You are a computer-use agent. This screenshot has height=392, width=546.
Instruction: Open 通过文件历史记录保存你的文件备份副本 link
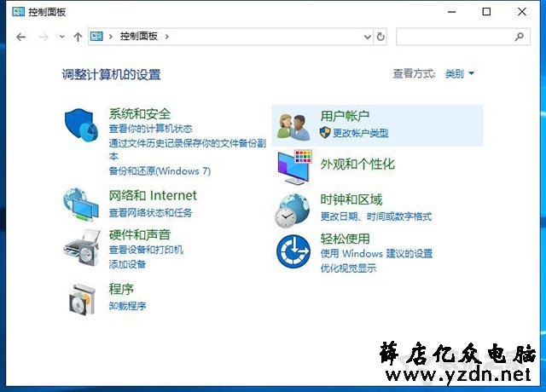(188, 150)
